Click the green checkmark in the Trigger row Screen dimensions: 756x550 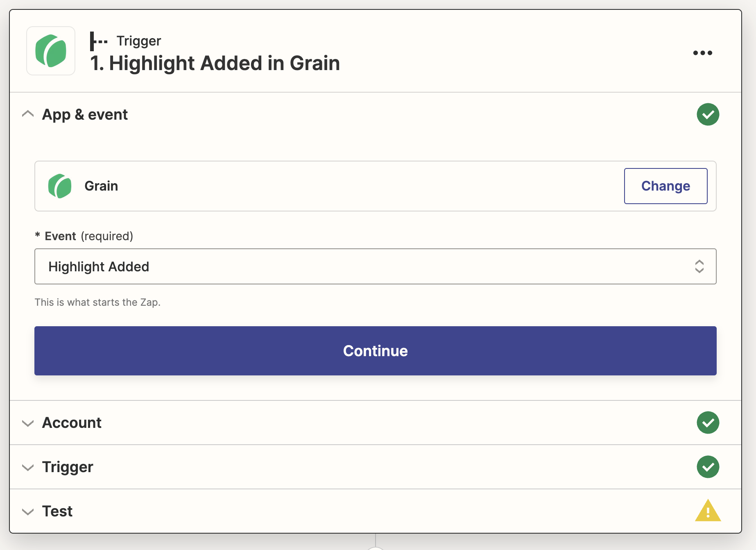point(708,467)
